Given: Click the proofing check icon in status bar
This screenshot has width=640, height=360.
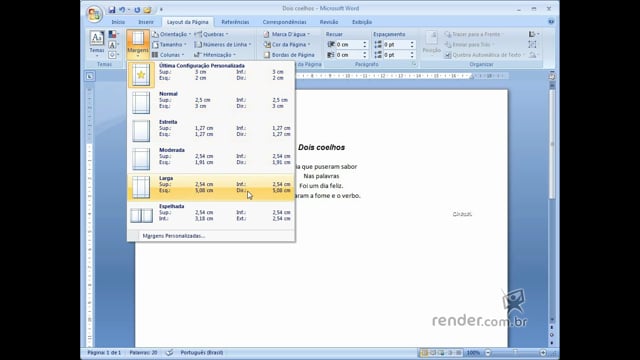Looking at the screenshot, I should click(x=169, y=353).
